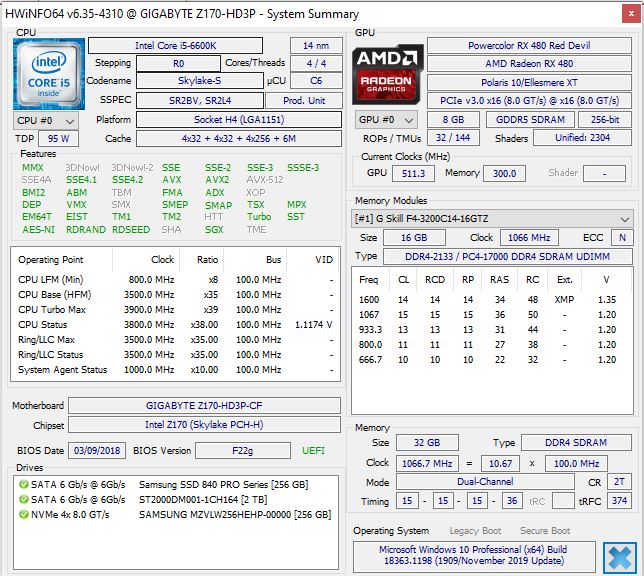
Task: Click memory clock 1066.7 MHz value
Action: (427, 463)
